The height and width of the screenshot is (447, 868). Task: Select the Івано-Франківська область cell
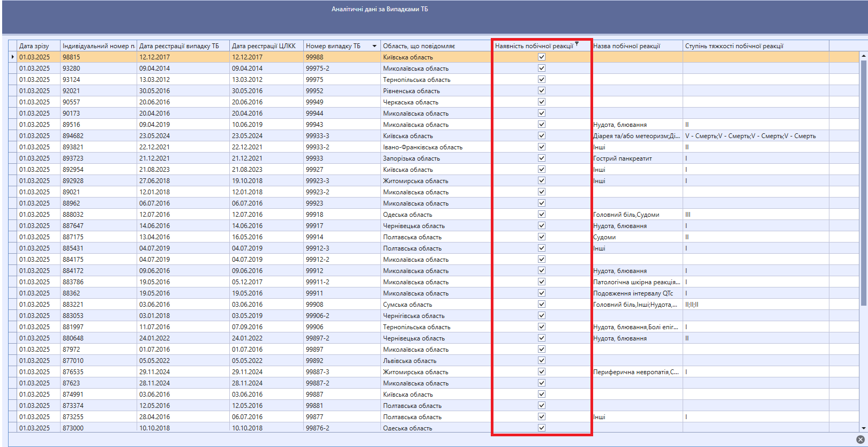437,147
